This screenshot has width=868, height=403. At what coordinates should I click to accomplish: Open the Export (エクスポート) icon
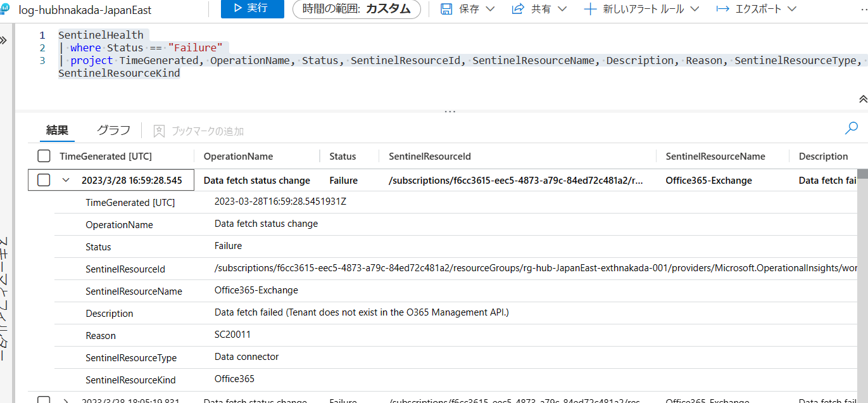tap(722, 9)
